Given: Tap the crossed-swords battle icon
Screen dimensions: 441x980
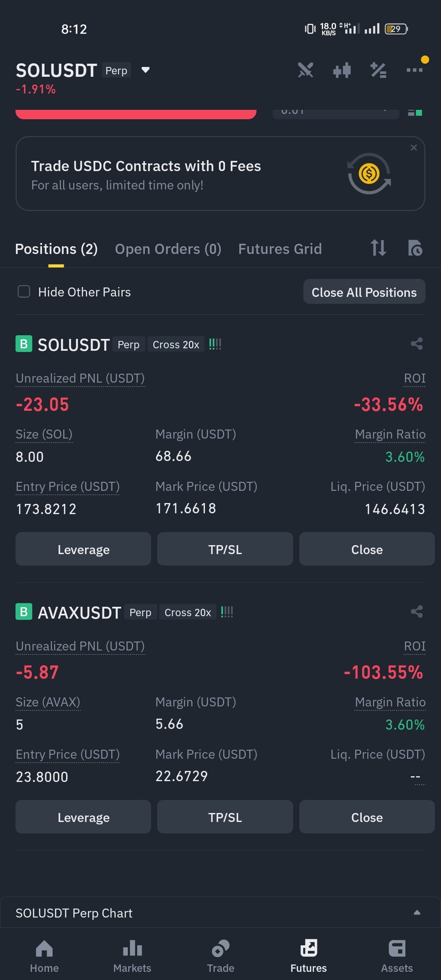Looking at the screenshot, I should pos(305,70).
